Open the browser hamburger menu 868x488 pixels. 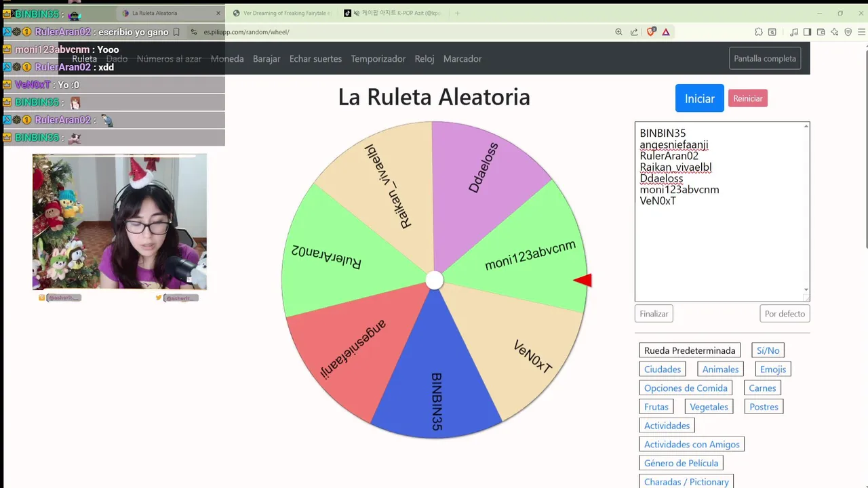tap(862, 32)
